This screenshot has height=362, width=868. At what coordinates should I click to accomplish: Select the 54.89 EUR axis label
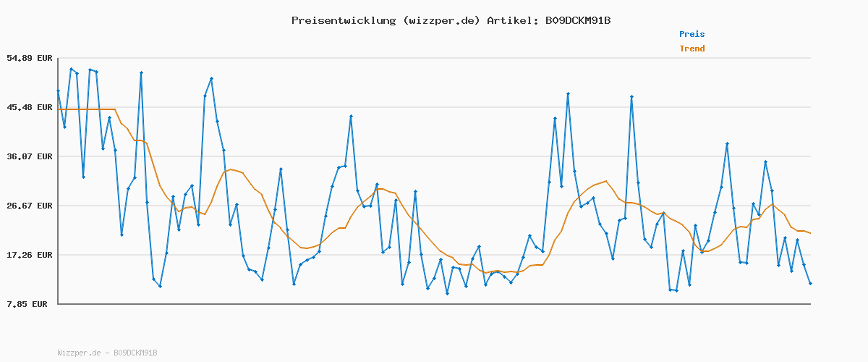tap(30, 58)
